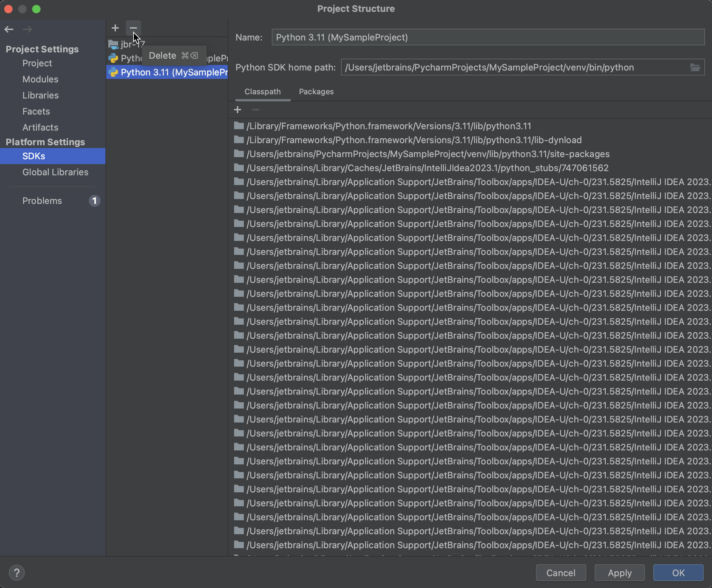Click the minus icon below Classpath tab
The width and height of the screenshot is (712, 588).
click(x=255, y=110)
